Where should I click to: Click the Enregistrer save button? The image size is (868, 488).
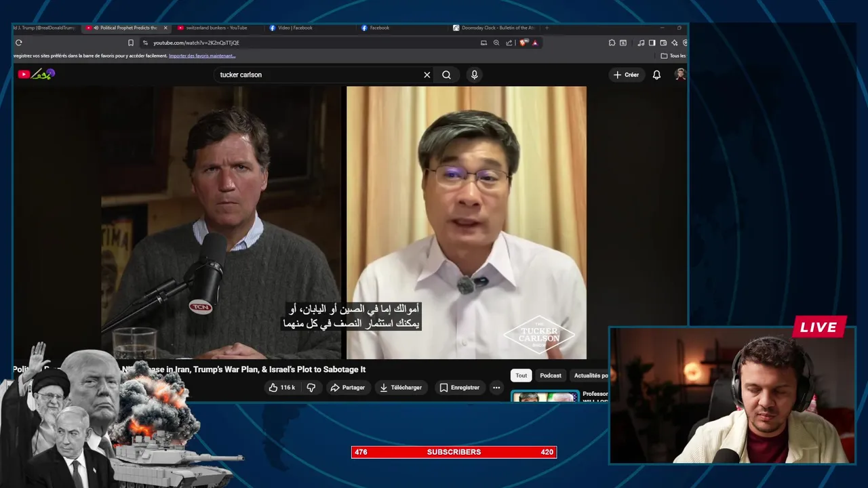[459, 388]
